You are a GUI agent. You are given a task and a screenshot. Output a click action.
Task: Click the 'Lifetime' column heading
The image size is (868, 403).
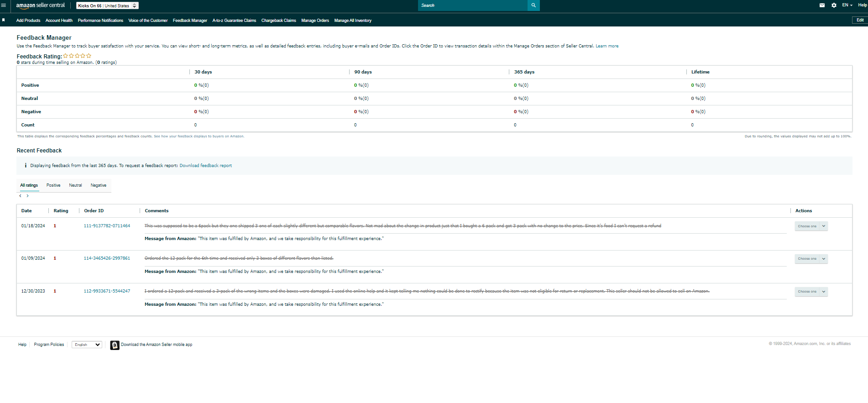pyautogui.click(x=701, y=72)
